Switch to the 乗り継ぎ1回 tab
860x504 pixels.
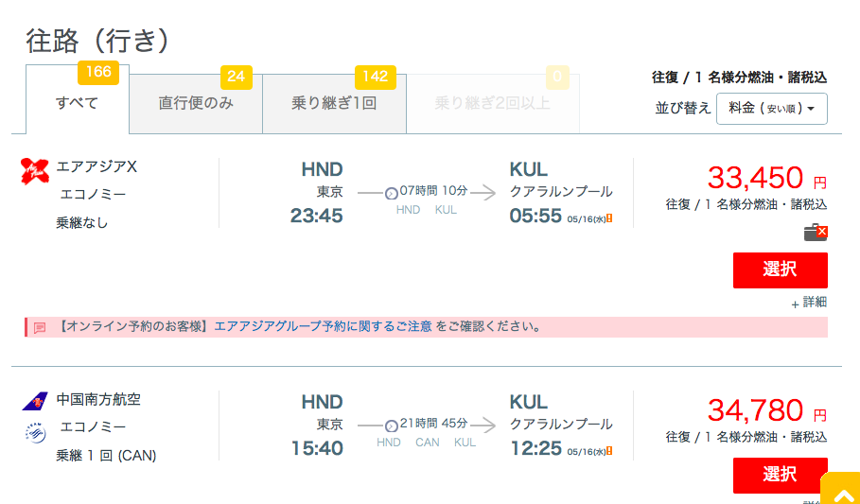point(334,104)
